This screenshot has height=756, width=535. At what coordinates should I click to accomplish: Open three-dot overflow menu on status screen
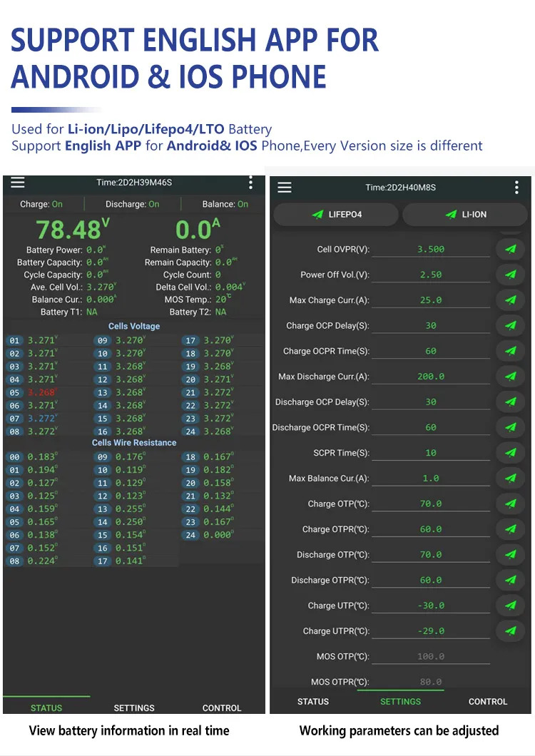coord(250,183)
